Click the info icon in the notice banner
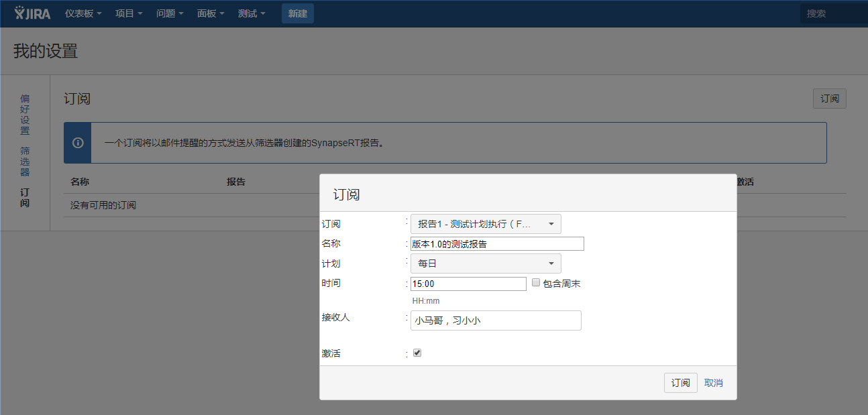 pyautogui.click(x=78, y=143)
